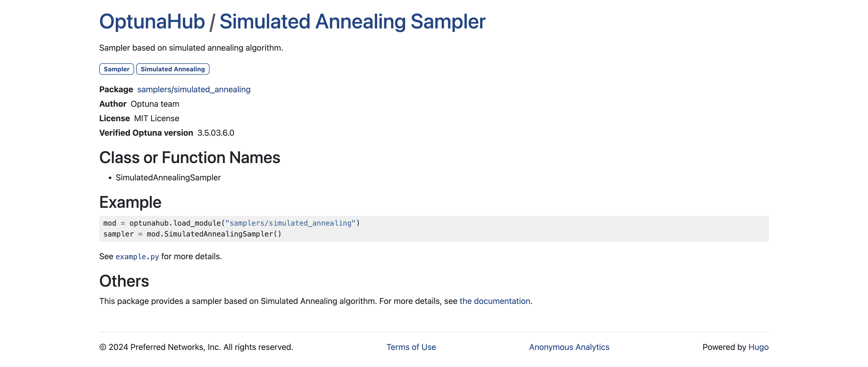Follow the documentation link
868x367 pixels.
495,301
